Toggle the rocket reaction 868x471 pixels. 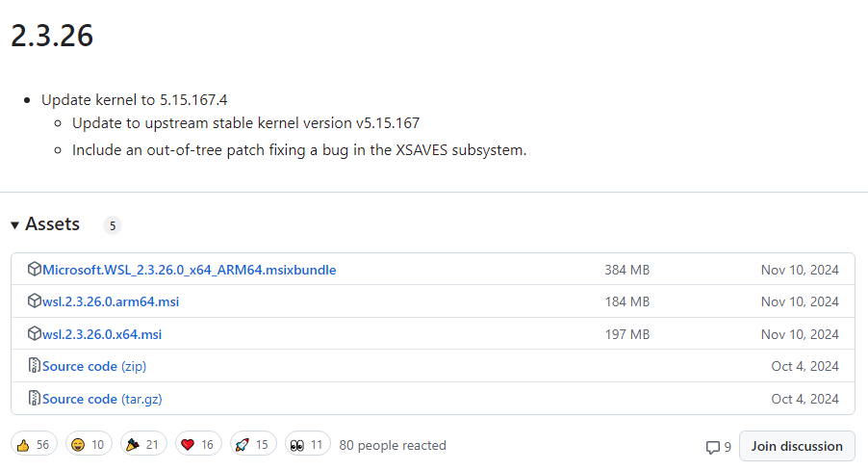[x=252, y=445]
